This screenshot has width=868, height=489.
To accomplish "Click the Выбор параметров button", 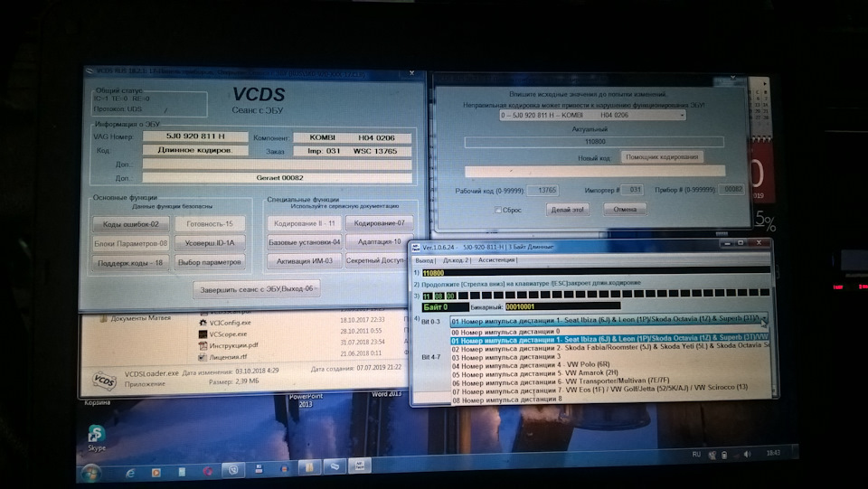I will 210,262.
